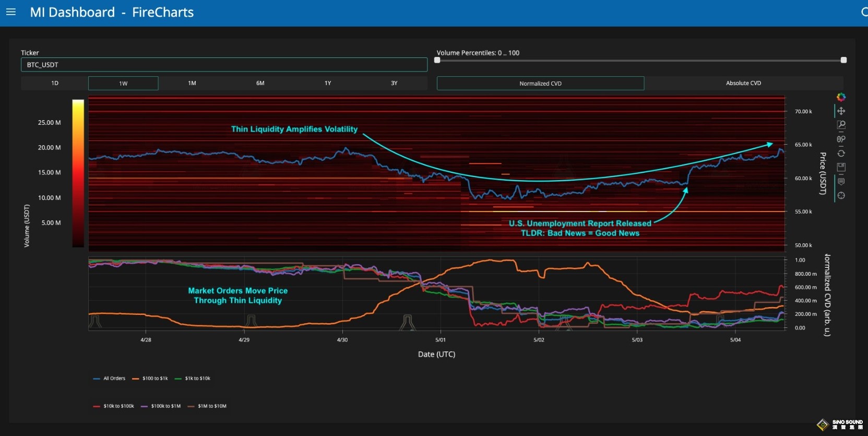Viewport: 868px width, 436px height.
Task: Reset the chart view
Action: pyautogui.click(x=841, y=154)
